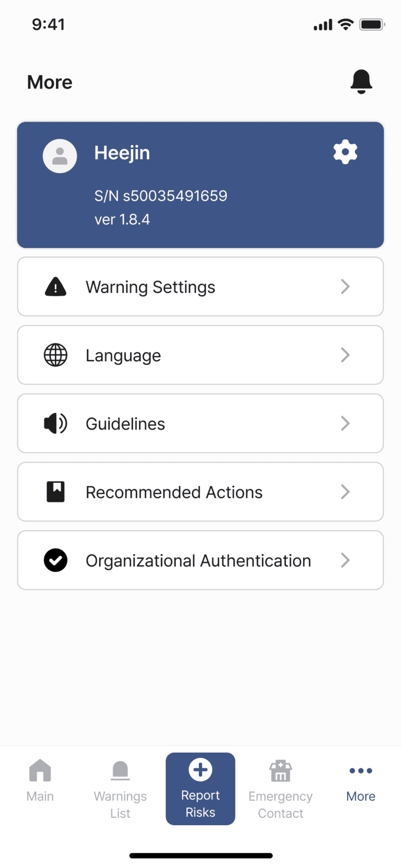This screenshot has width=401, height=868.
Task: Open the Emergency Contact tab
Action: (x=280, y=789)
